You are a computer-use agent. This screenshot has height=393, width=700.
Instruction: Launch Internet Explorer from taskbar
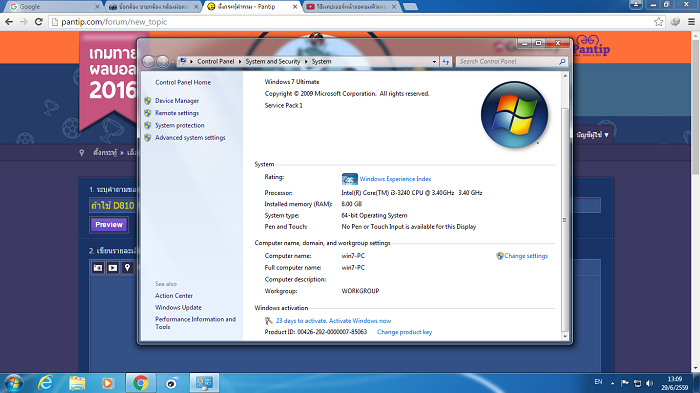46,383
